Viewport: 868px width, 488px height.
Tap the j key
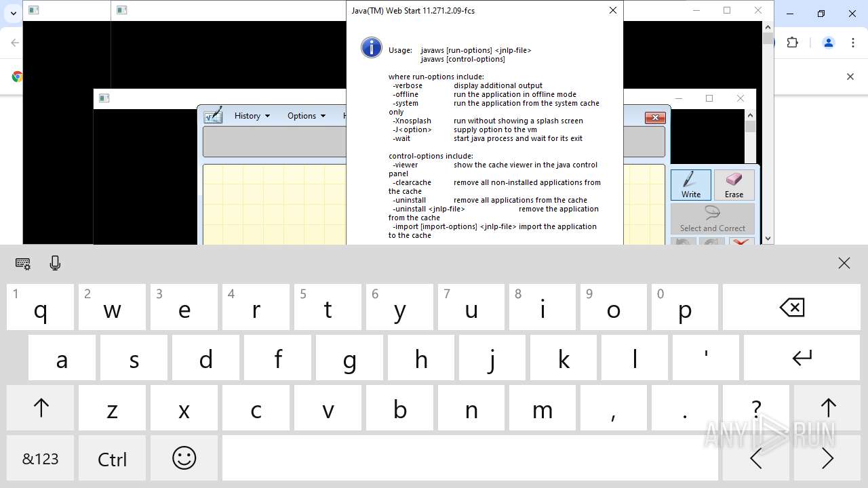492,357
